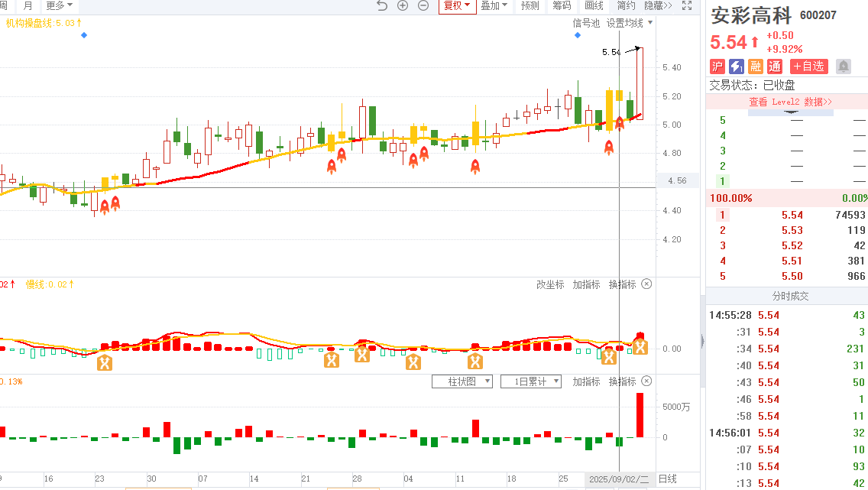The height and width of the screenshot is (490, 868).
Task: Zoom out the K-line chart with the minus icon
Action: 423,5
